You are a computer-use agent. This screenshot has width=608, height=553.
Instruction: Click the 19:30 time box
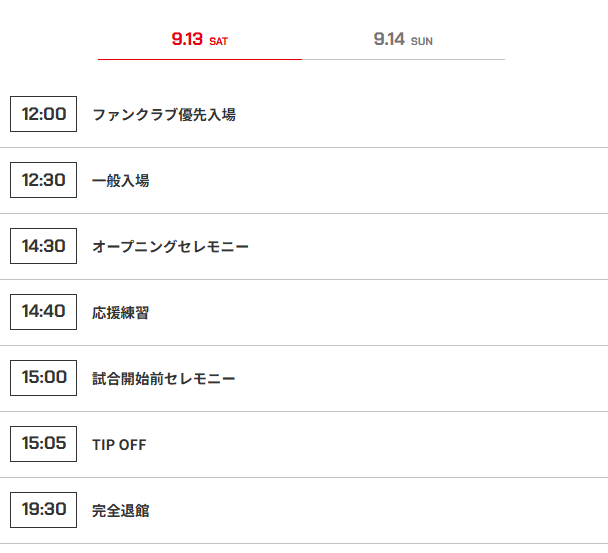(x=43, y=510)
